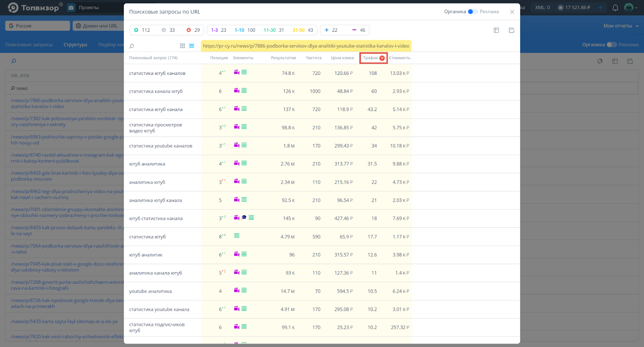The height and width of the screenshot is (347, 644).
Task: Close the Поисковые запросы по URL dialog
Action: point(512,12)
